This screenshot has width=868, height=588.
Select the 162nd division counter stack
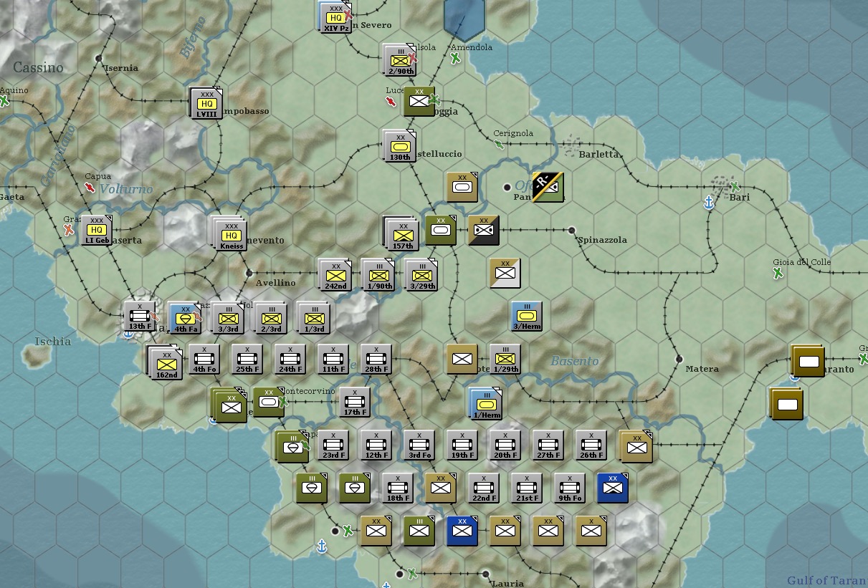(165, 362)
